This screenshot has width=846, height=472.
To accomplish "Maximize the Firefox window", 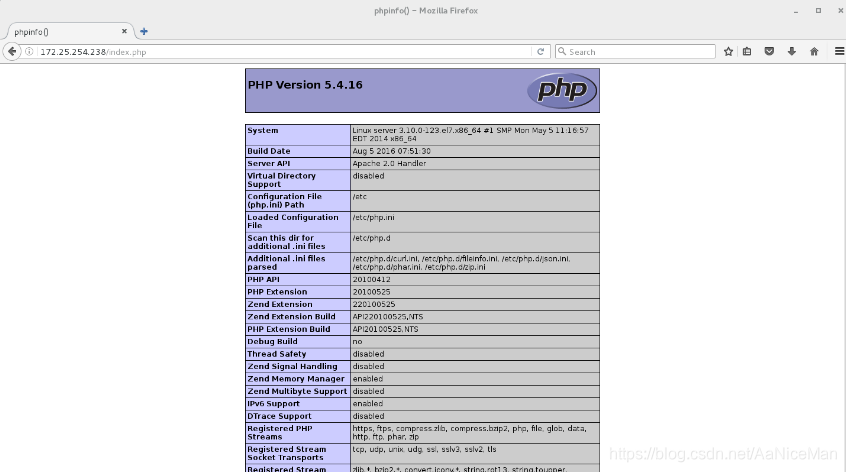I will pyautogui.click(x=818, y=10).
